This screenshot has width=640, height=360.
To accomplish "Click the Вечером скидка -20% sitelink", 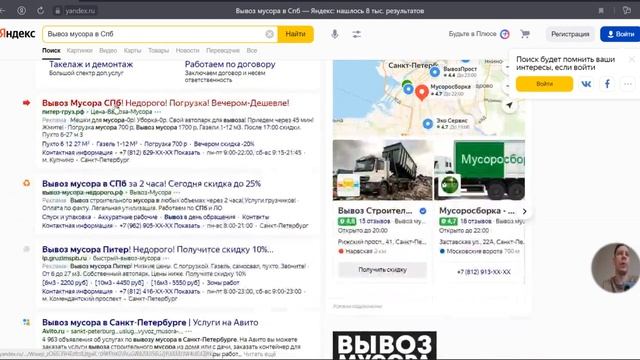I will [224, 144].
